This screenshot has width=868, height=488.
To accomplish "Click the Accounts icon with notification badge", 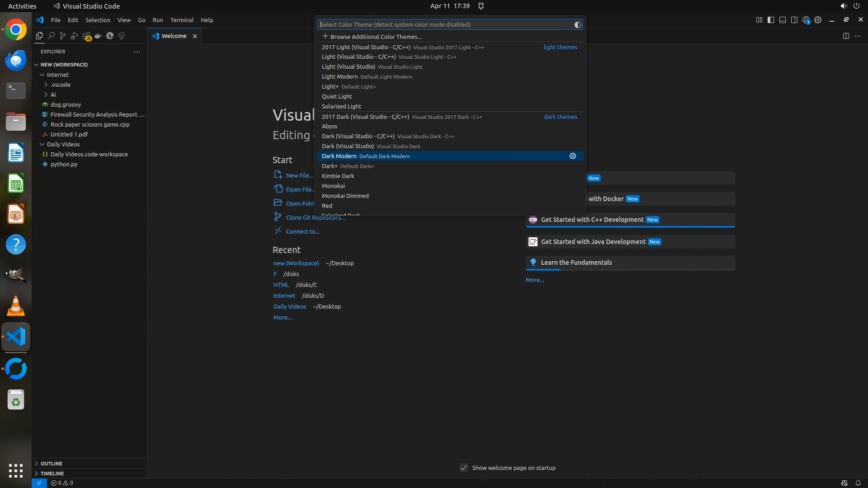I will pyautogui.click(x=806, y=20).
